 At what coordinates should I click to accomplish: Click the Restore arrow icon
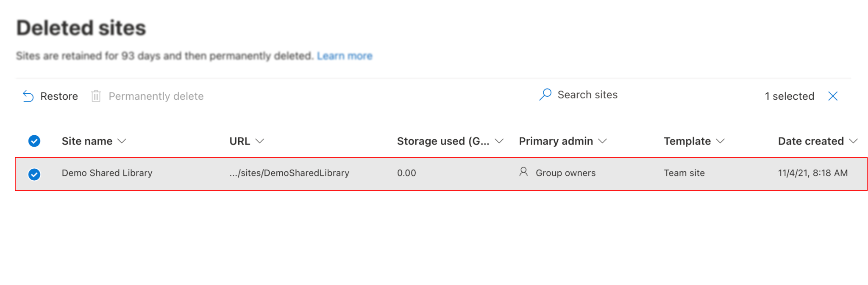28,96
